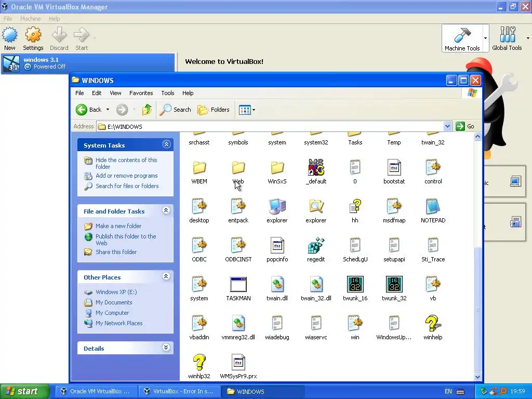
Task: Select the hh help icon
Action: pos(355,207)
